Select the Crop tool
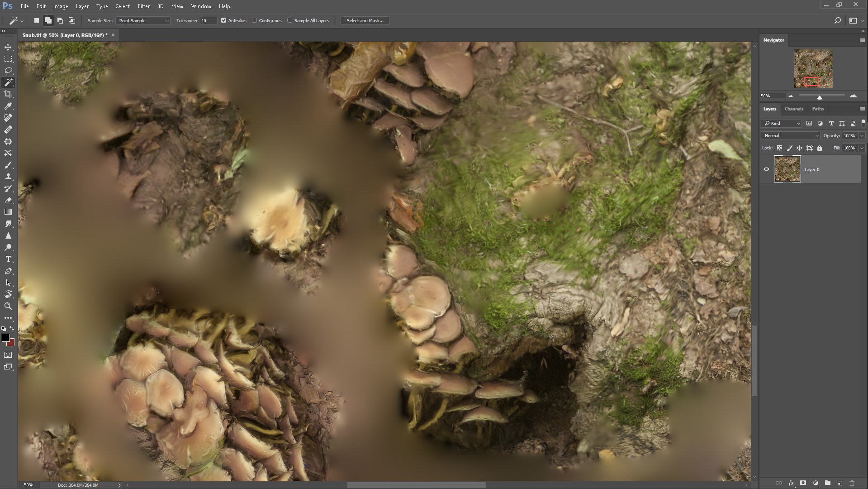 pyautogui.click(x=8, y=94)
